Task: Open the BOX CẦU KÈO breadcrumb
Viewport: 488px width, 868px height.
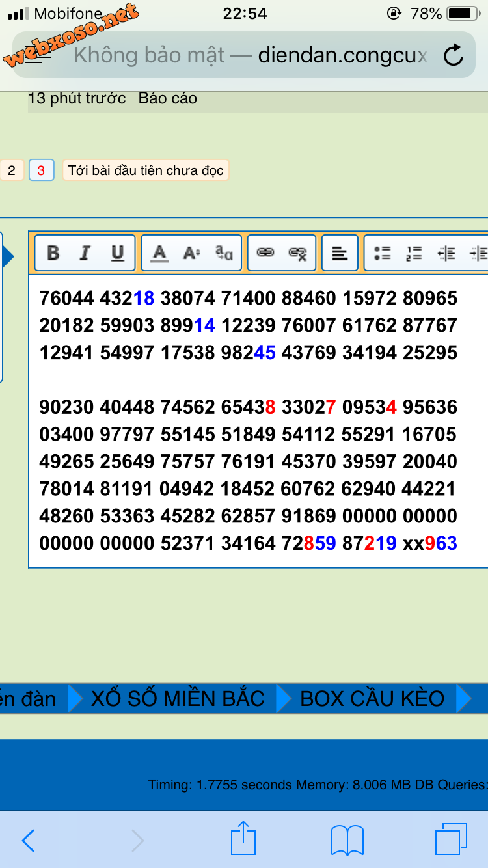Action: click(x=372, y=698)
